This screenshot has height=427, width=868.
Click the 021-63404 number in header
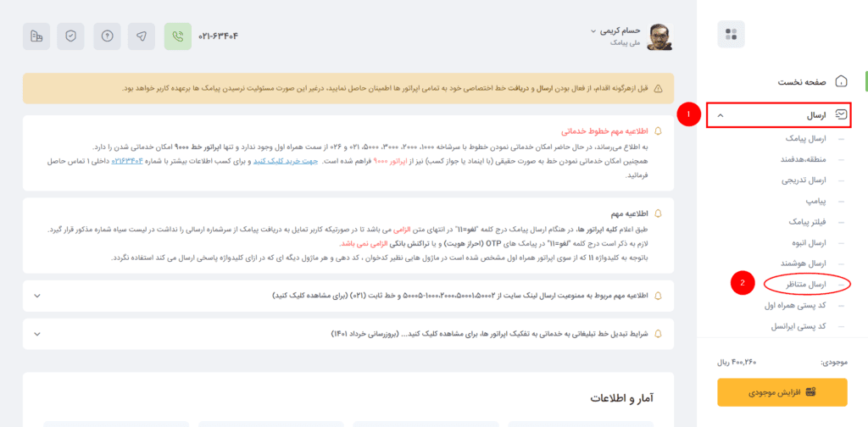[x=218, y=36]
